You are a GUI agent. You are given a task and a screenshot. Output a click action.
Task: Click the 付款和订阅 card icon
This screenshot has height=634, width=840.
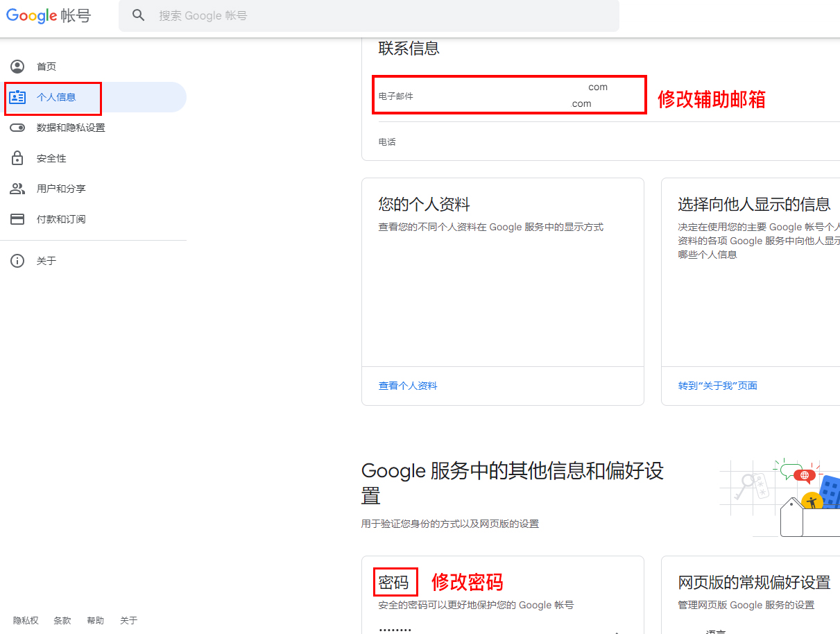click(x=17, y=219)
